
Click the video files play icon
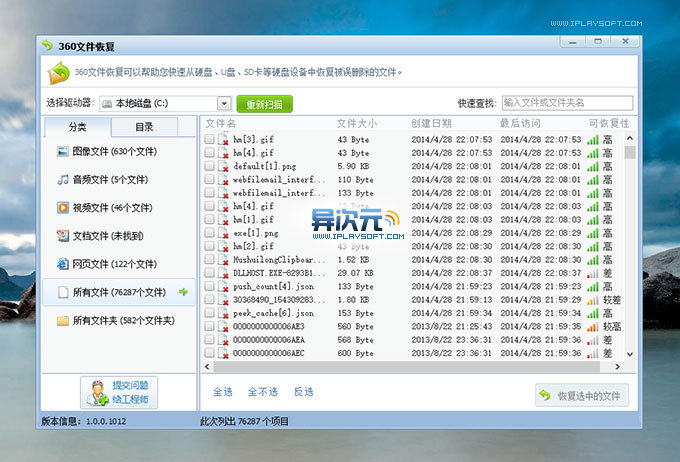pos(63,208)
